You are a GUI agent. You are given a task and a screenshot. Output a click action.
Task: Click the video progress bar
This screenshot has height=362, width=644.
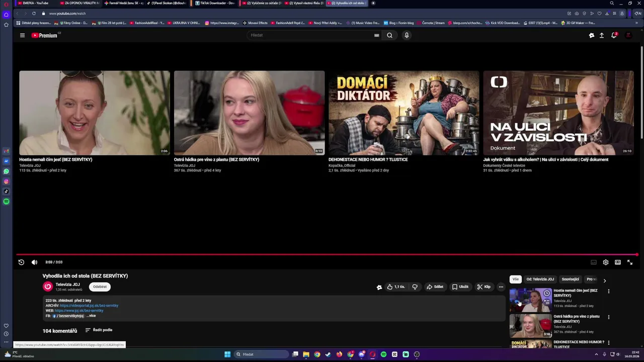(x=327, y=254)
